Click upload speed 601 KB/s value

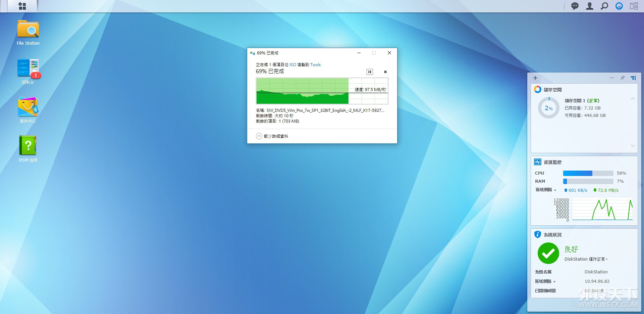[576, 190]
